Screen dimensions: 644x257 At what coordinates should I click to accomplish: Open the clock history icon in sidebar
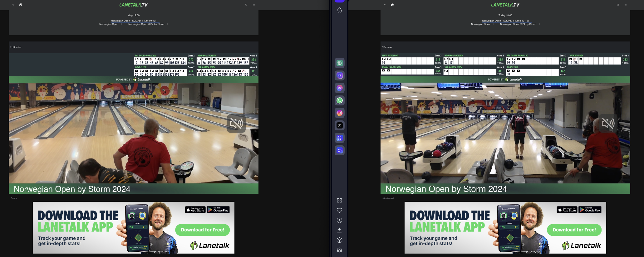click(340, 220)
